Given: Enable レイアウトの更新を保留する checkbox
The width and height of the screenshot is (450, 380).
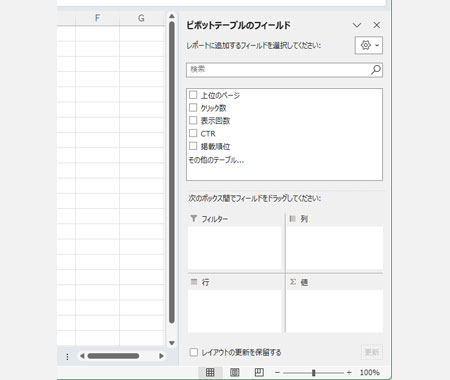Looking at the screenshot, I should point(194,352).
